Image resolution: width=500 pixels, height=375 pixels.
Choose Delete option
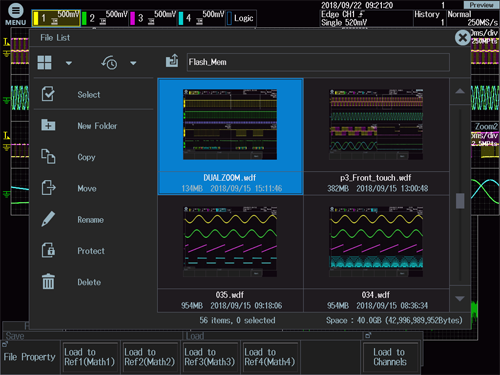(x=89, y=282)
